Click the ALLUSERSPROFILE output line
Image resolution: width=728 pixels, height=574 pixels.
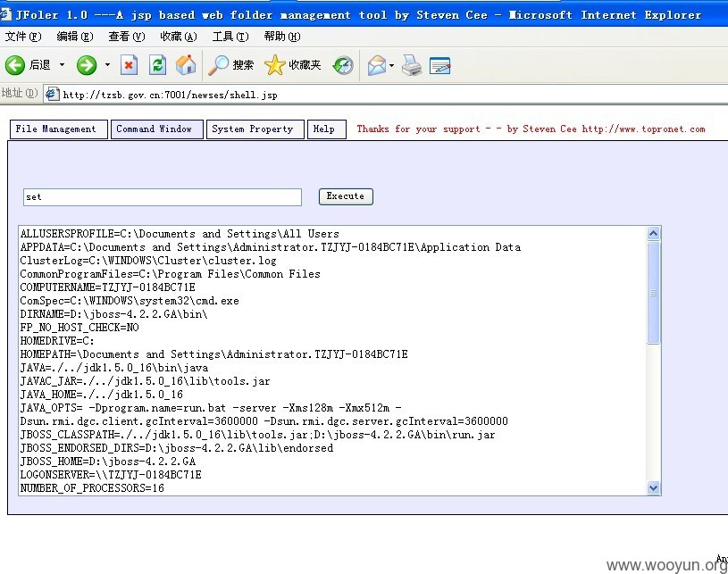180,234
